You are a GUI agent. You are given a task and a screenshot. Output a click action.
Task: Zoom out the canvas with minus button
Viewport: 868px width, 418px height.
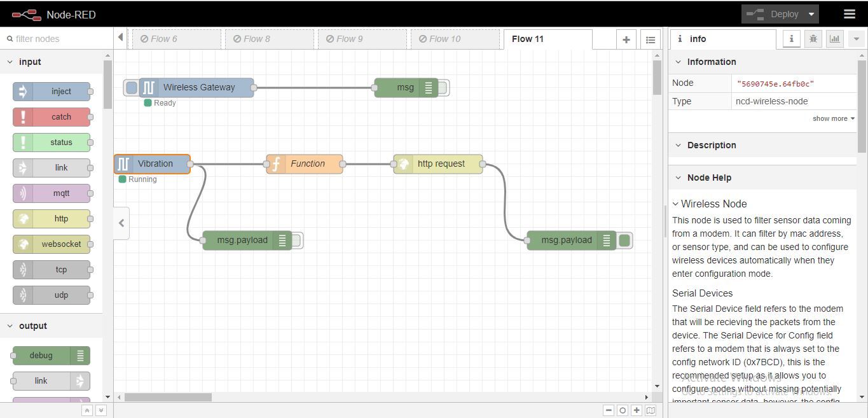pyautogui.click(x=609, y=410)
